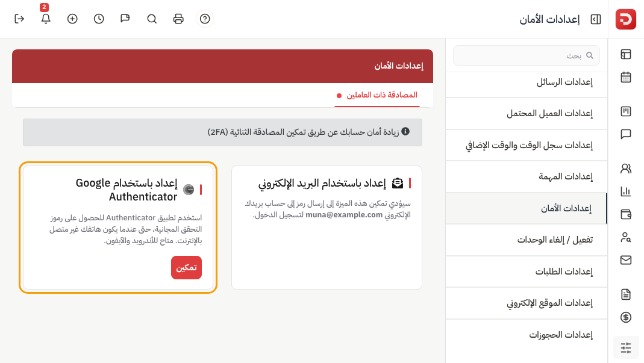
Task: Open the sliders settings icon in rail
Action: click(626, 348)
